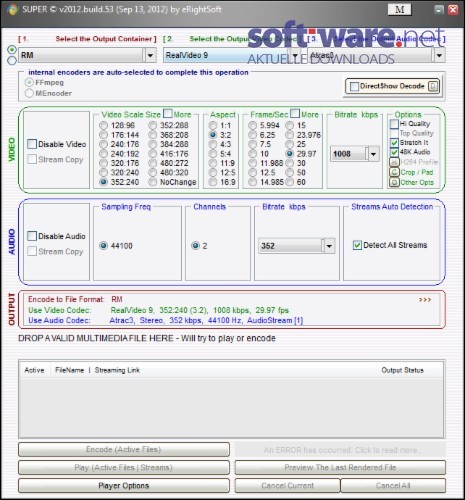Open the RealVideo 9 video codec dropdown
Screen dimensions: 465x500
(x=232, y=55)
